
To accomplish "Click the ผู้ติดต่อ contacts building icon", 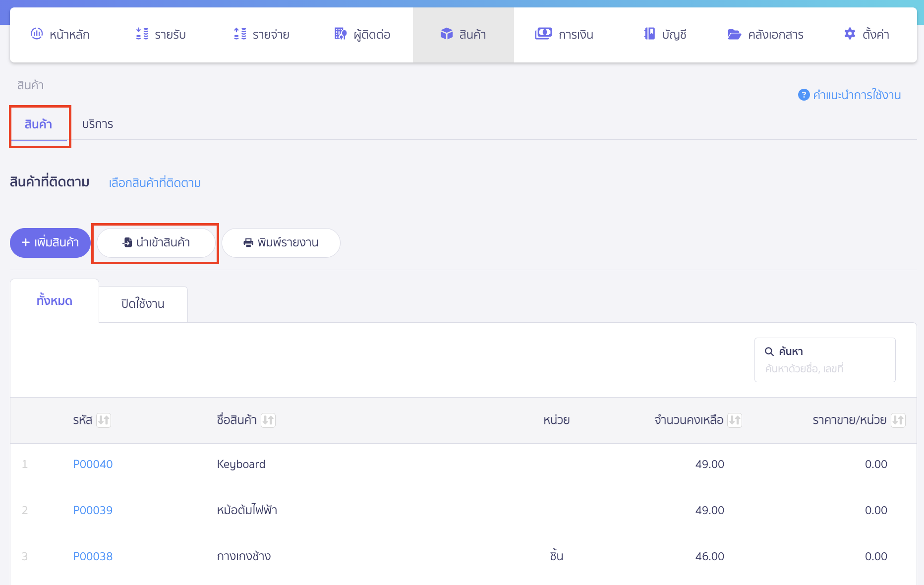I will [x=340, y=34].
